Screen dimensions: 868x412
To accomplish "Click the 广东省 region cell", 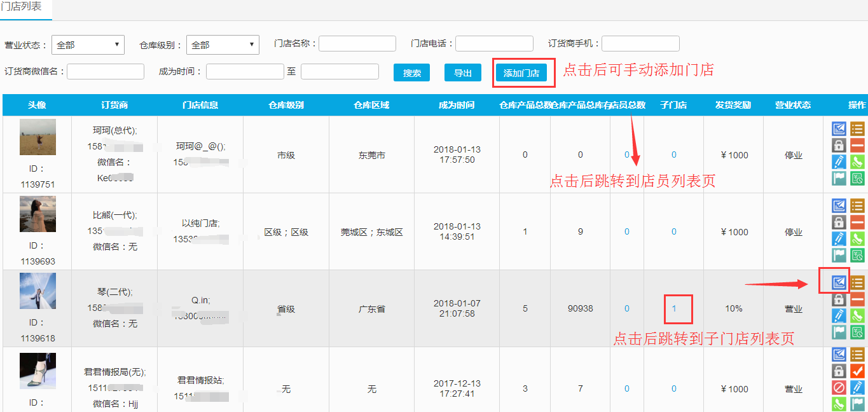I will (x=371, y=309).
